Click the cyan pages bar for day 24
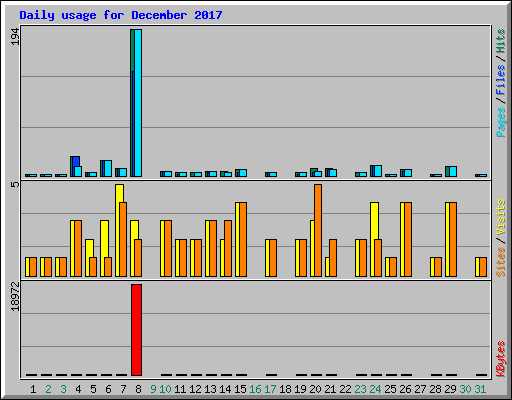 [378, 171]
